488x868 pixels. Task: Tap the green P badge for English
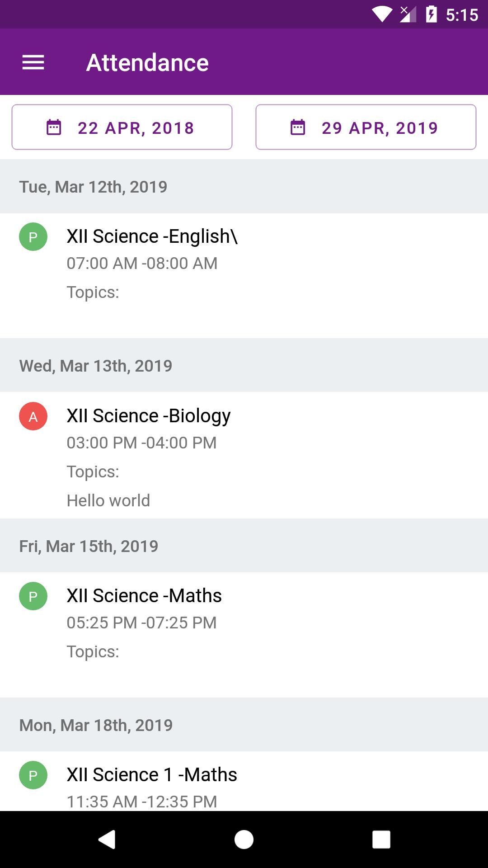[x=33, y=237]
